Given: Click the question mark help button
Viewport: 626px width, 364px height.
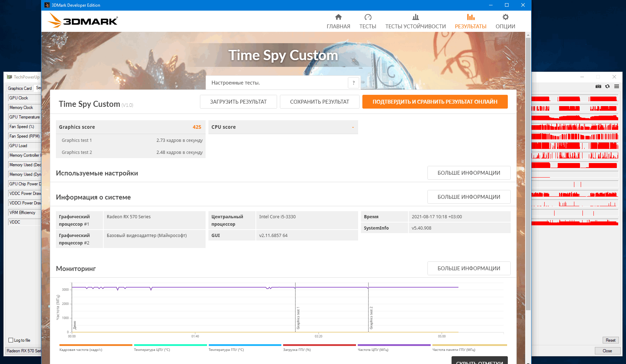Looking at the screenshot, I should (354, 83).
